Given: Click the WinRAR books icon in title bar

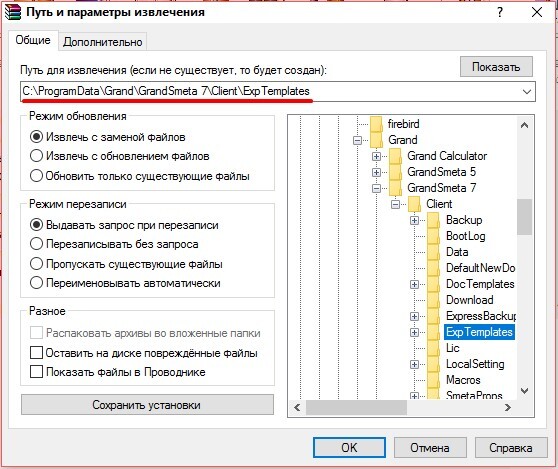Looking at the screenshot, I should (x=12, y=12).
